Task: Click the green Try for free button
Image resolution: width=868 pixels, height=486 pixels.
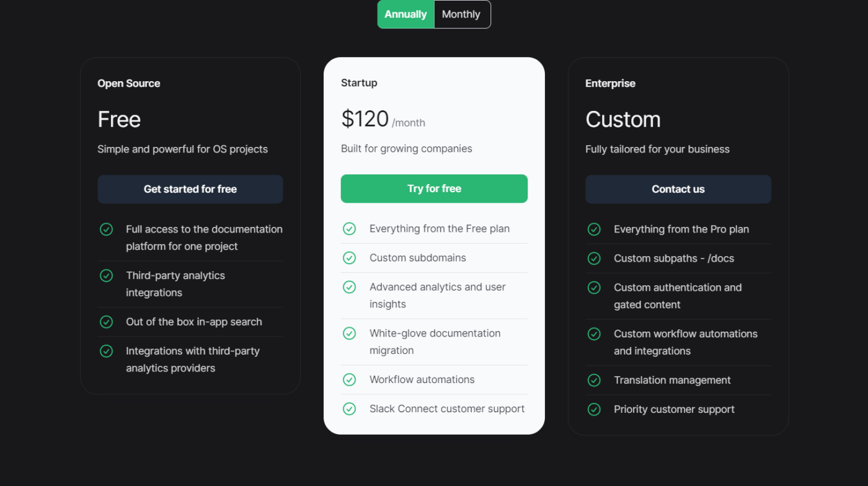Action: [434, 188]
